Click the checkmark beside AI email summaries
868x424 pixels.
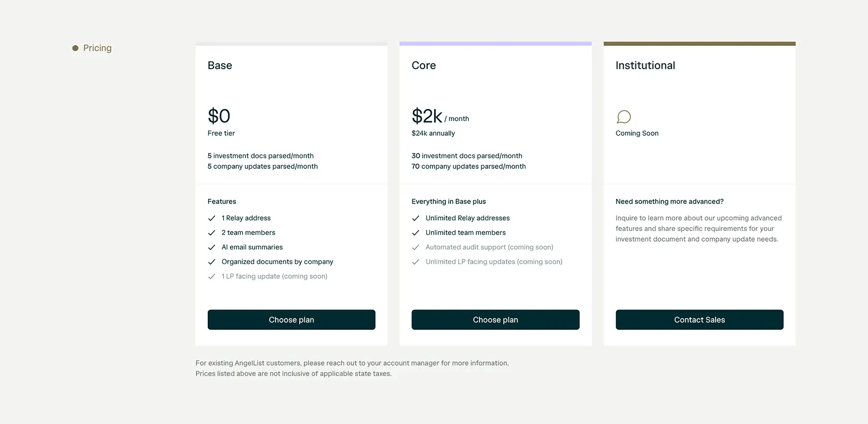coord(211,247)
